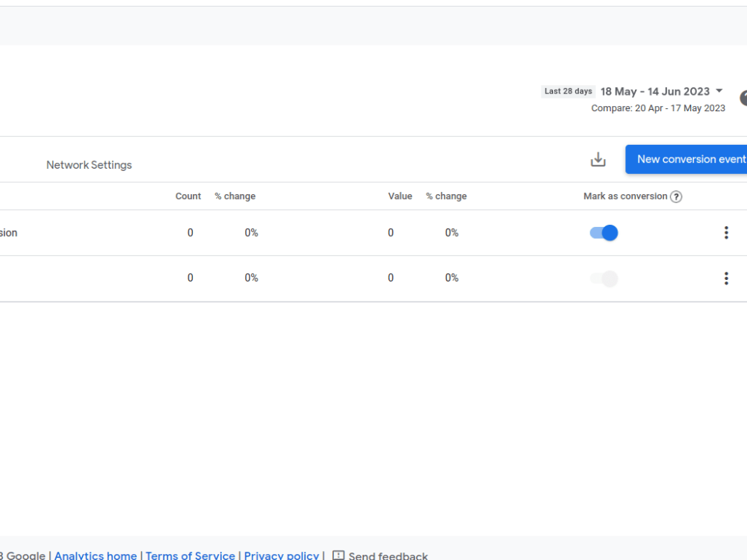Click Compare: 20 Apr - 17 May 2023 text
747x560 pixels.
[658, 108]
